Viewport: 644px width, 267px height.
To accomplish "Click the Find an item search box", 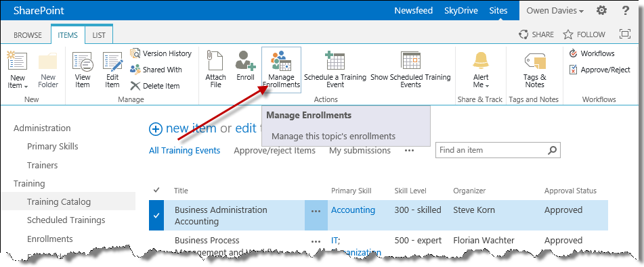I will (491, 150).
